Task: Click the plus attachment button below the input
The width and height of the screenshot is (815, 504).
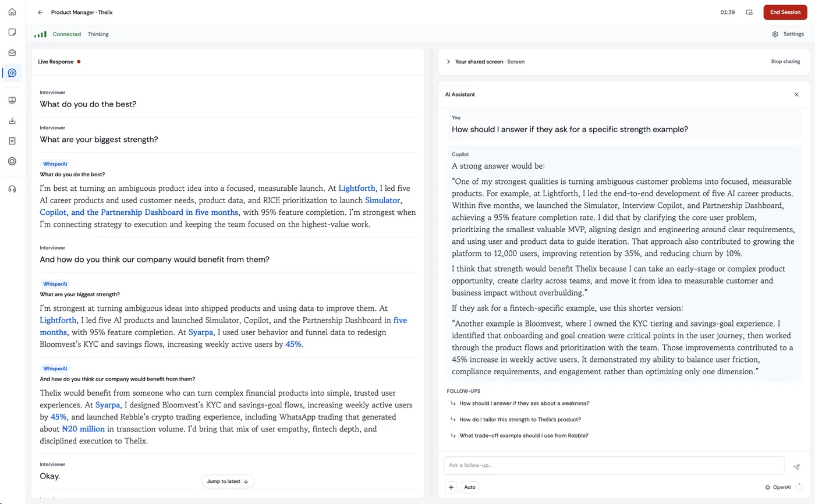Action: 451,487
